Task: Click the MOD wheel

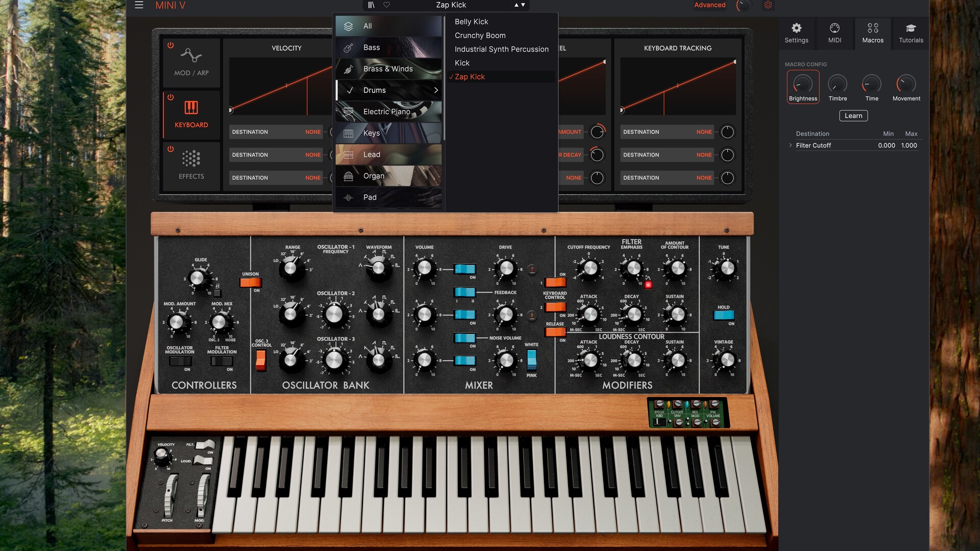Action: click(203, 495)
